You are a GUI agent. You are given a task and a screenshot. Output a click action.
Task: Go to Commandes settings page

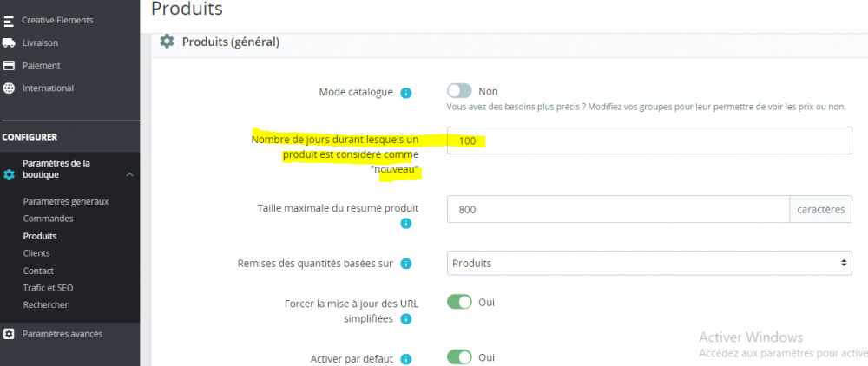pos(49,219)
